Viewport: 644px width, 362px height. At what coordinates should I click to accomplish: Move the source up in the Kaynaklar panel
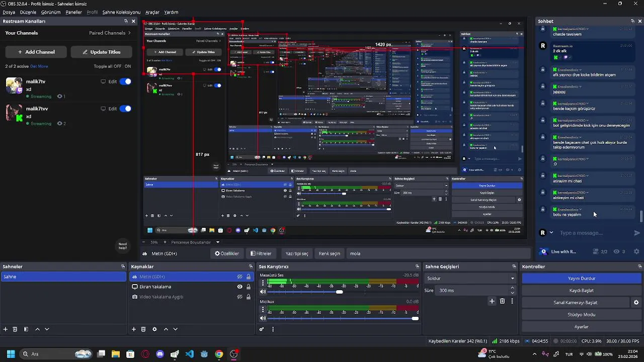(166, 329)
